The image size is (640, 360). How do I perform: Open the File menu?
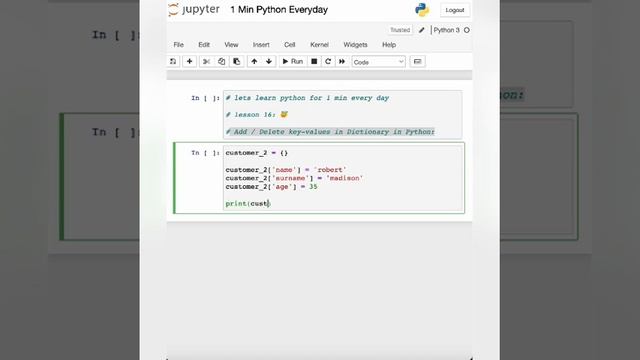click(x=178, y=45)
